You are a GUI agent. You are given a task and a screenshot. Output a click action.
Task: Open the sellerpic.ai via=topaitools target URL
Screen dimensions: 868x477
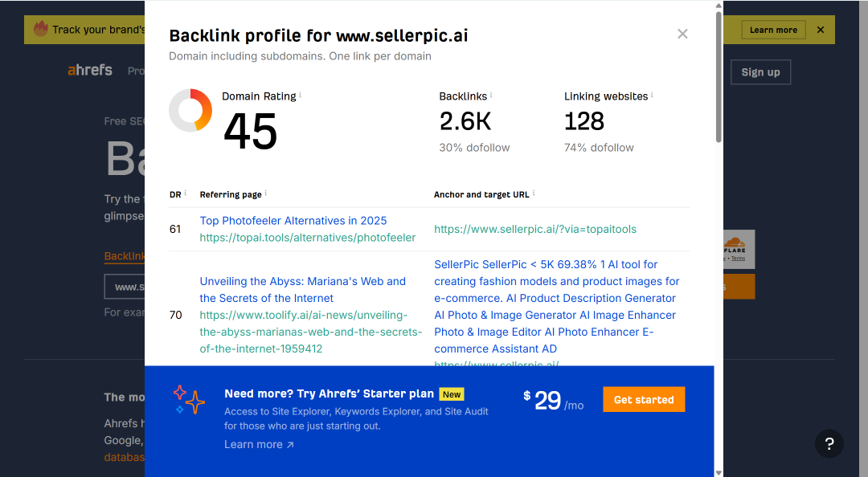(x=535, y=229)
